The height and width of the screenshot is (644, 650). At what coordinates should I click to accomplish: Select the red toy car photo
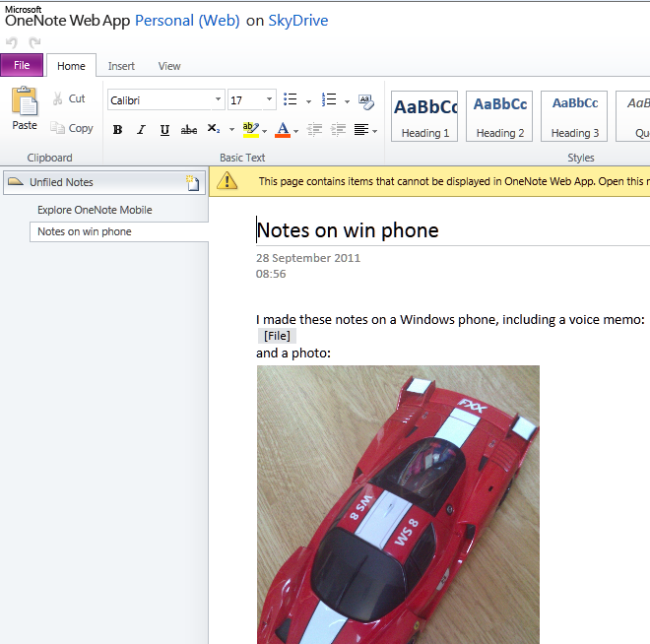(398, 504)
